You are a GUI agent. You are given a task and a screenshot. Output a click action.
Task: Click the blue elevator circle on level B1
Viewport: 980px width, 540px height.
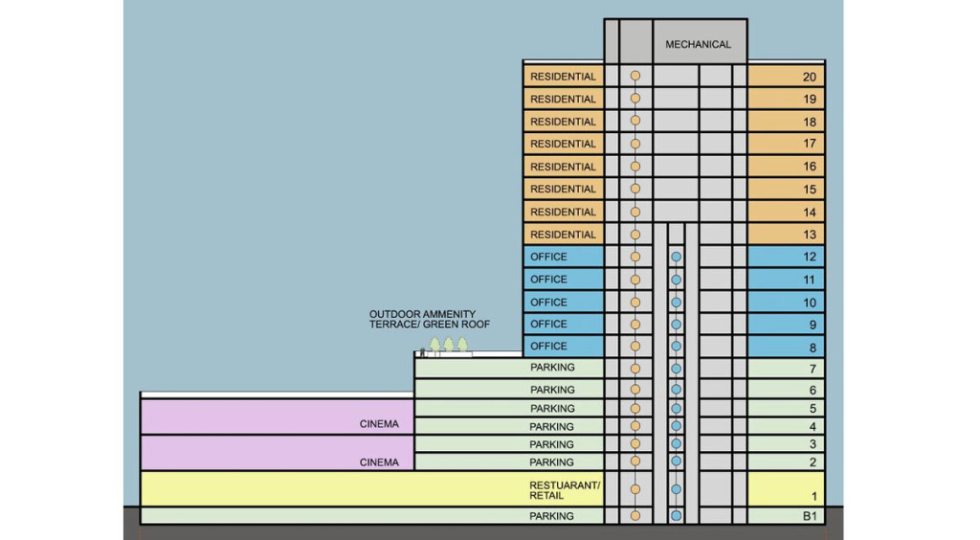[676, 516]
